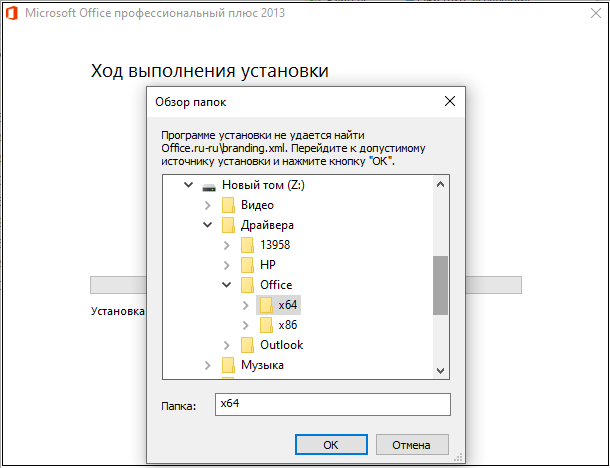Click the x86 folder icon
The height and width of the screenshot is (468, 610).
[x=266, y=325]
